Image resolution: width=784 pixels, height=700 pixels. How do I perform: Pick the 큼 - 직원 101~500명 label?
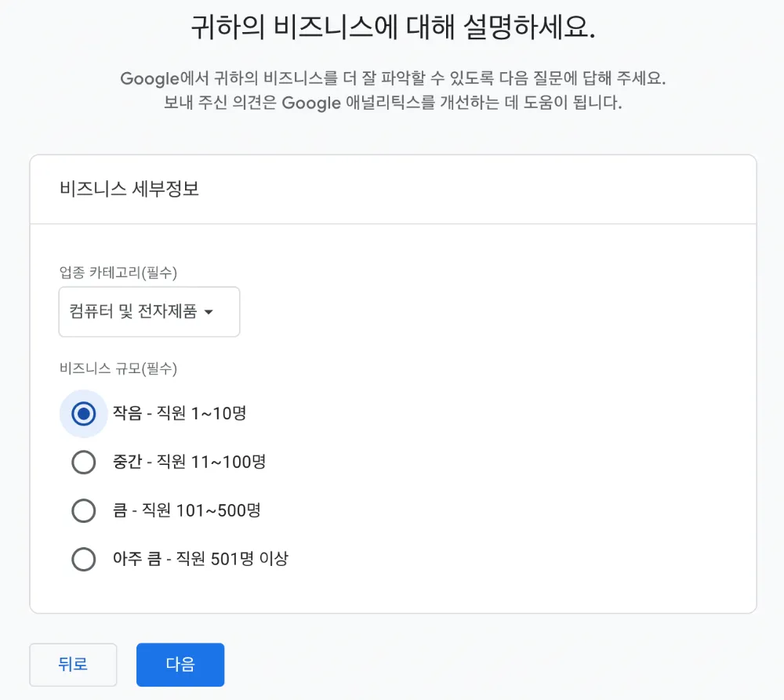[187, 511]
